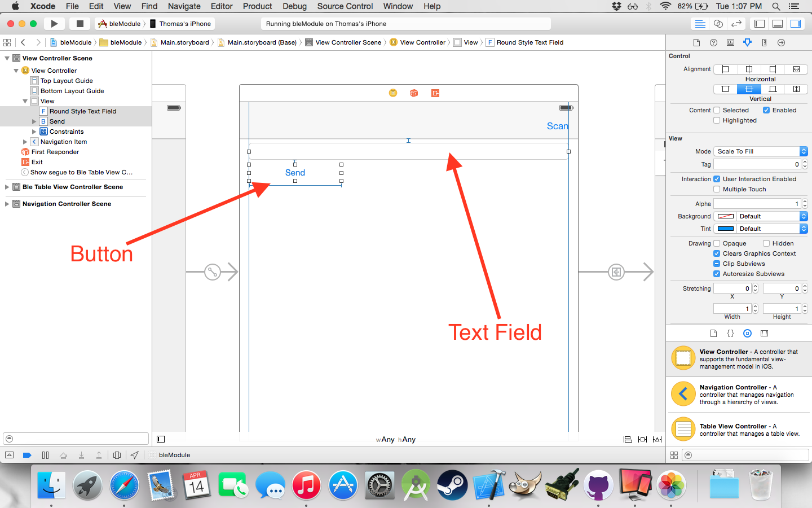812x508 pixels.
Task: Disable User Interaction Enabled
Action: click(x=717, y=179)
